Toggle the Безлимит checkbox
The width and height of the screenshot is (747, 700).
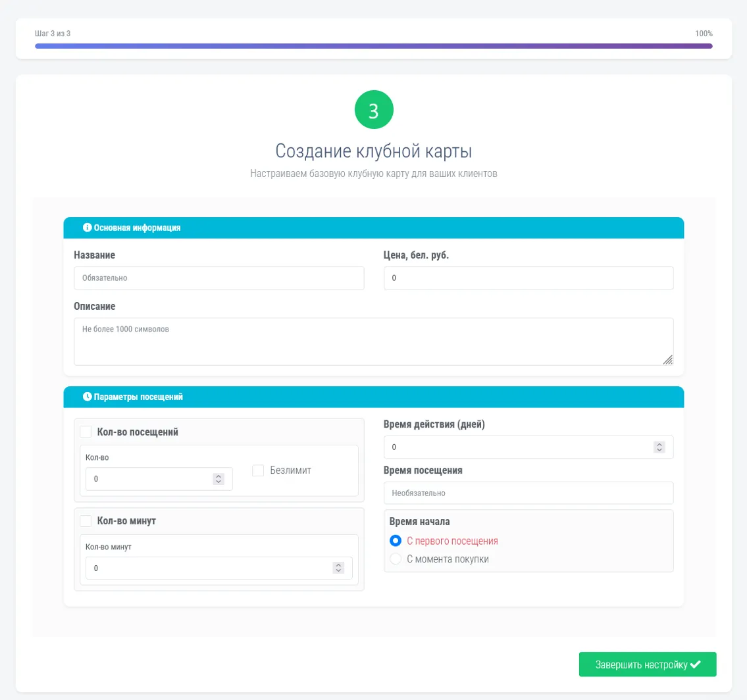pos(258,470)
